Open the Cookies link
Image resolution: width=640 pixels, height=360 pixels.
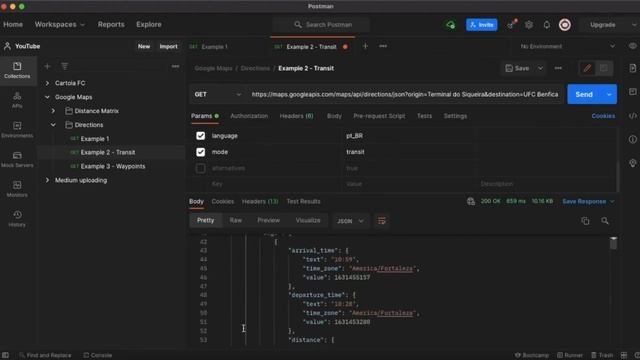tap(603, 116)
